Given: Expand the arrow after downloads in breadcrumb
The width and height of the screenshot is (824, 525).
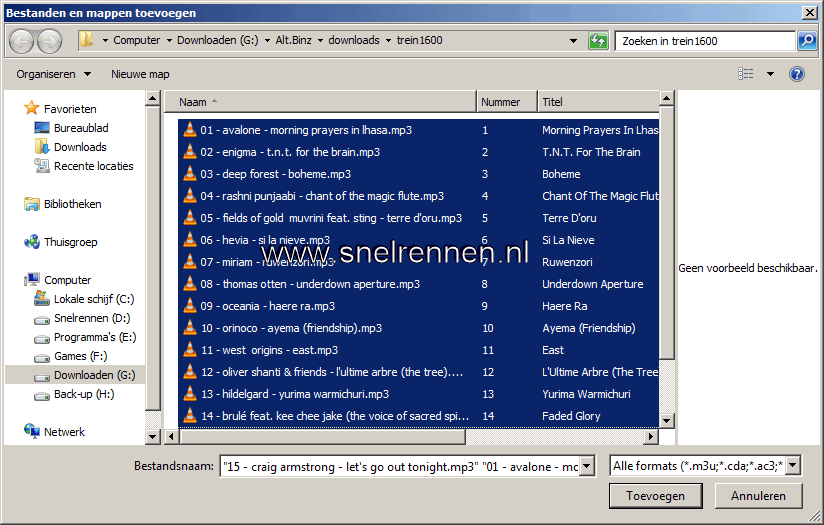Looking at the screenshot, I should [x=388, y=40].
